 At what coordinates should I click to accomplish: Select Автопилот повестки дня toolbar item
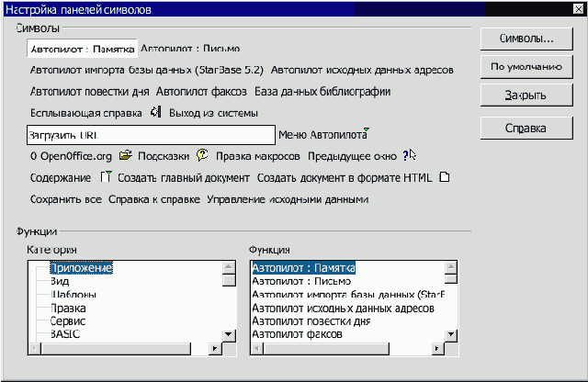(x=90, y=92)
